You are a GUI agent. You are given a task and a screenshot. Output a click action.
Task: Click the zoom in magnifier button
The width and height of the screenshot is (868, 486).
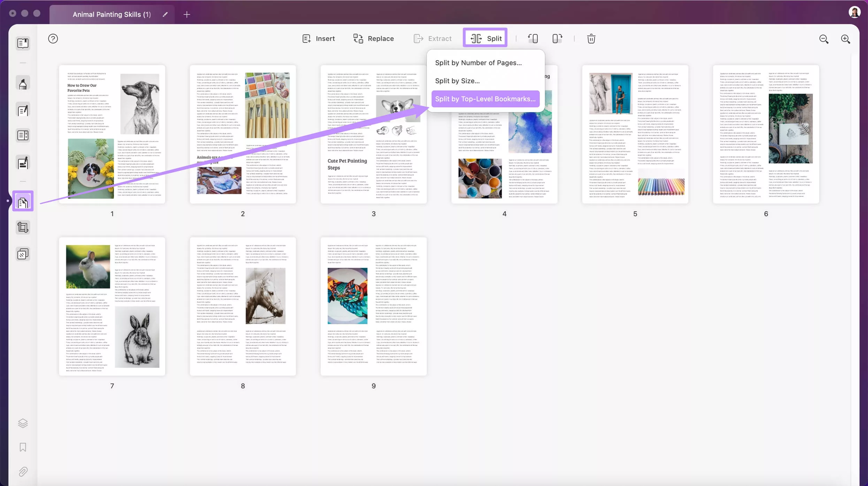845,38
